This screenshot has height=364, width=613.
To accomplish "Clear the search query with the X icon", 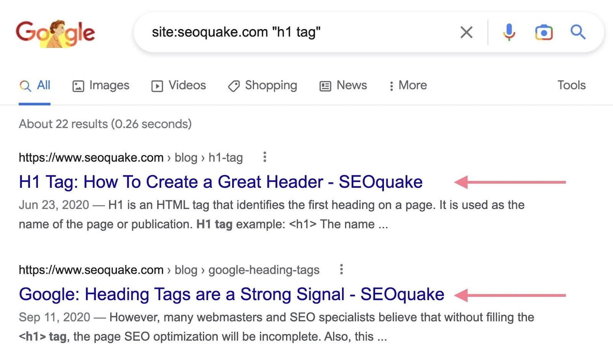I will 466,32.
